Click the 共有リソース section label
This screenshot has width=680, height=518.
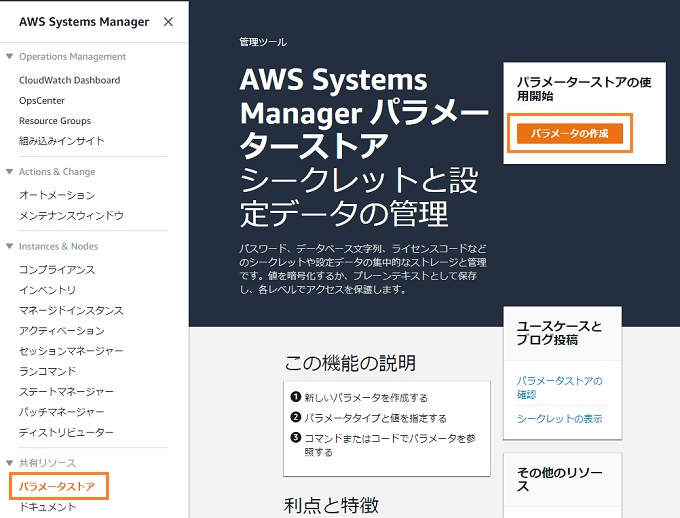click(x=47, y=463)
